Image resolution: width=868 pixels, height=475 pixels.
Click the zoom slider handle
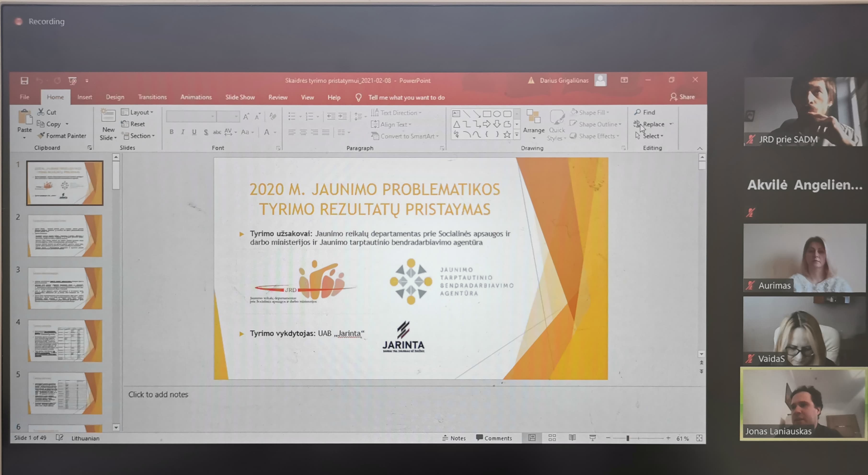click(628, 438)
